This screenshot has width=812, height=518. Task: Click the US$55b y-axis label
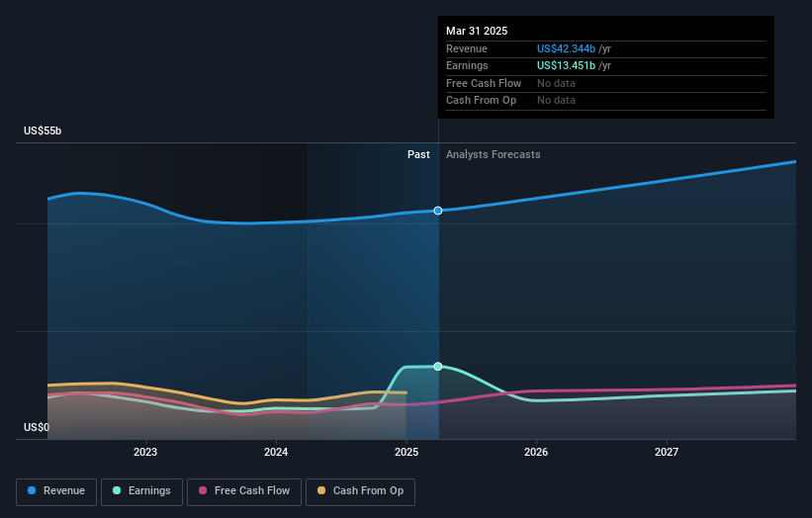(x=43, y=130)
